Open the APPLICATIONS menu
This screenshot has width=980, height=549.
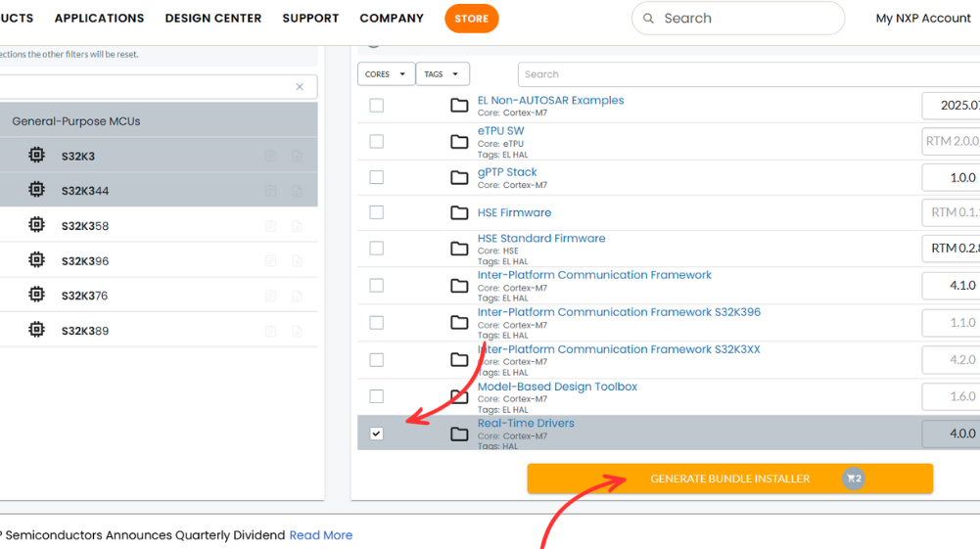tap(100, 19)
